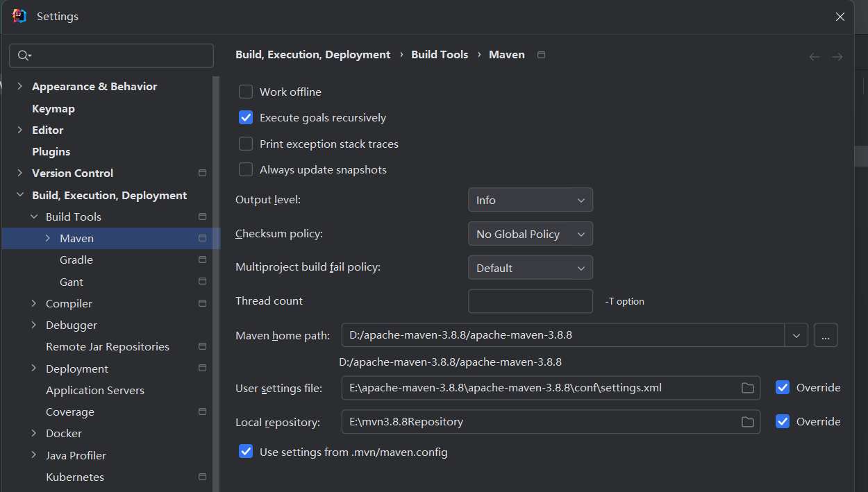This screenshot has height=492, width=868.
Task: Toggle Override for User settings file
Action: [783, 388]
